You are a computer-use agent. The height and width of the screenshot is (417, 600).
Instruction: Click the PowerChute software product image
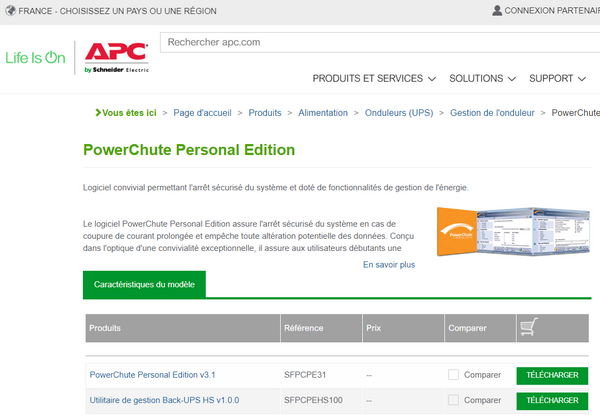[513, 231]
